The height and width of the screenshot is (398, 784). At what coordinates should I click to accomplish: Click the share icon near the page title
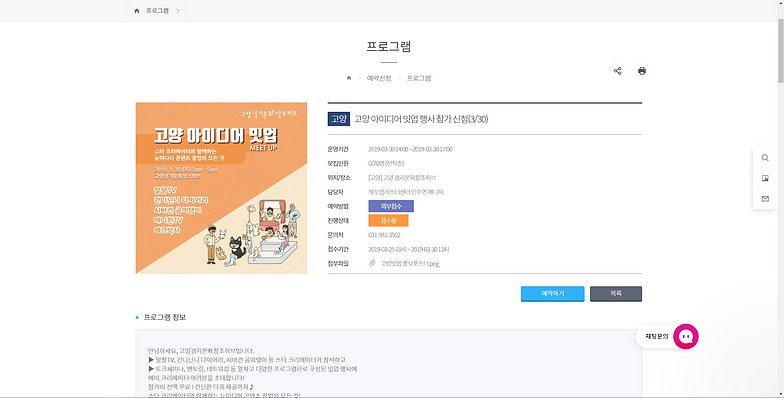[x=618, y=71]
